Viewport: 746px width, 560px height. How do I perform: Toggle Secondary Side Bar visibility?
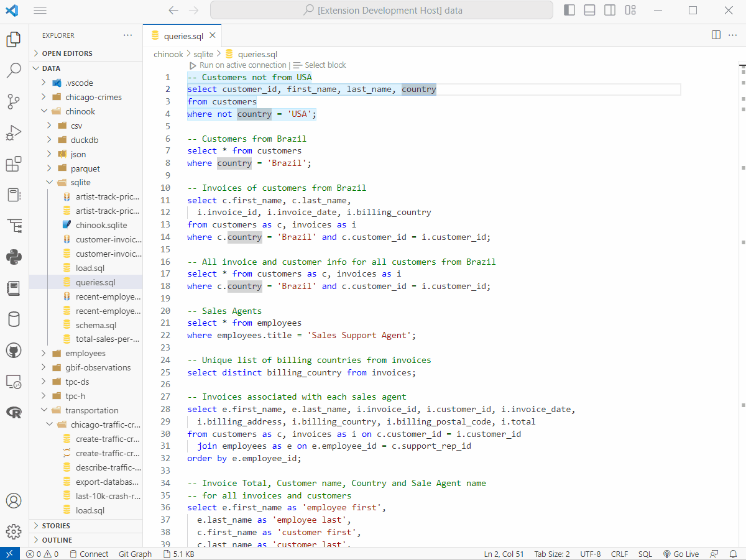coord(610,10)
